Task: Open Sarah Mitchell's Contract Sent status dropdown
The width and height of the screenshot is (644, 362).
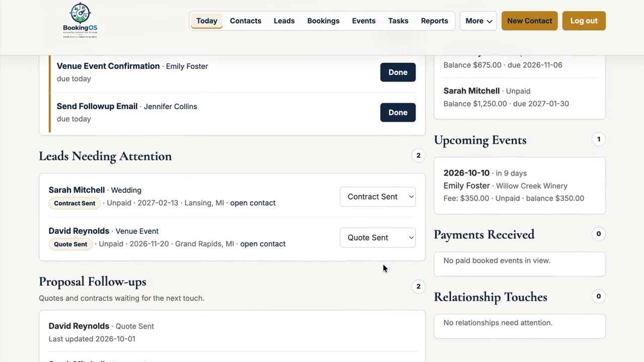Action: 378,197
